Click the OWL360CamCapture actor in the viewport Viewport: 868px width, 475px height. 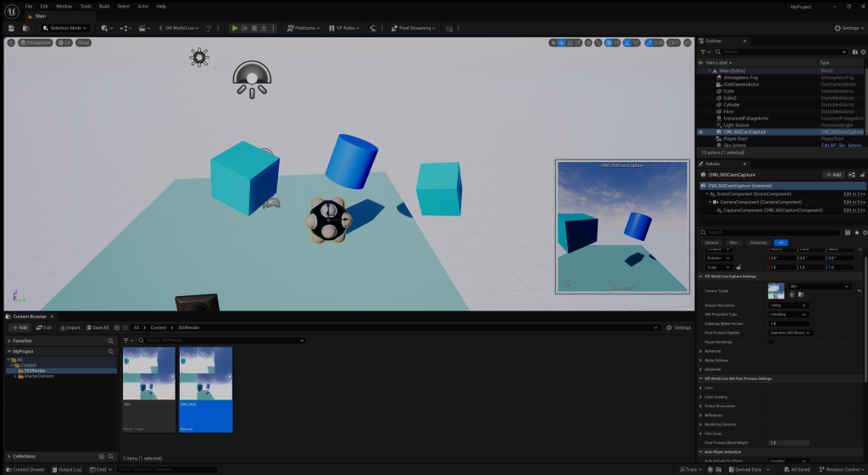[x=328, y=221]
